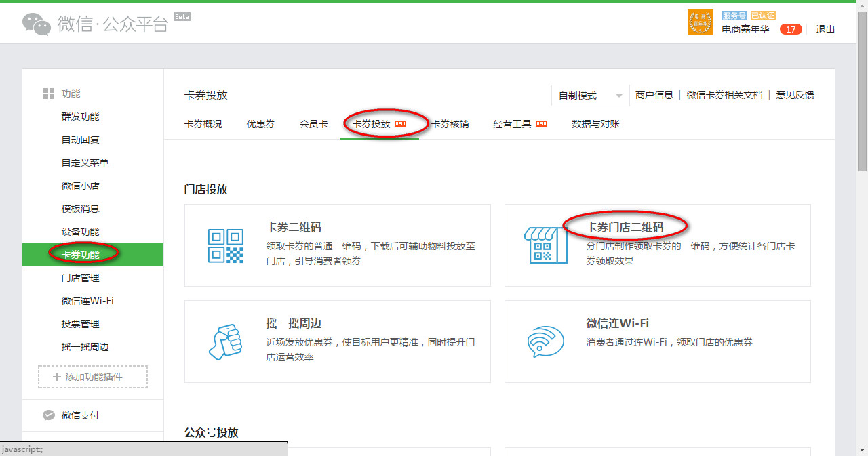Click the 门店投放 section heading
The image size is (868, 456).
click(x=205, y=189)
